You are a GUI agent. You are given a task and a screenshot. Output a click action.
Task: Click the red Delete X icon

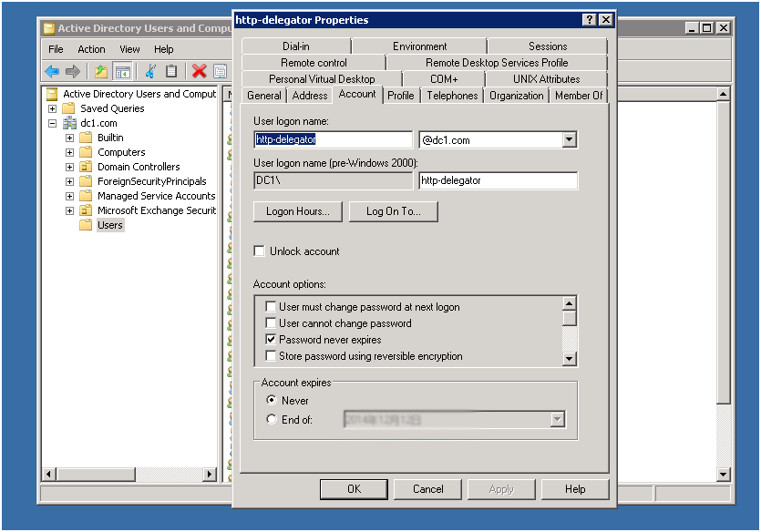199,71
